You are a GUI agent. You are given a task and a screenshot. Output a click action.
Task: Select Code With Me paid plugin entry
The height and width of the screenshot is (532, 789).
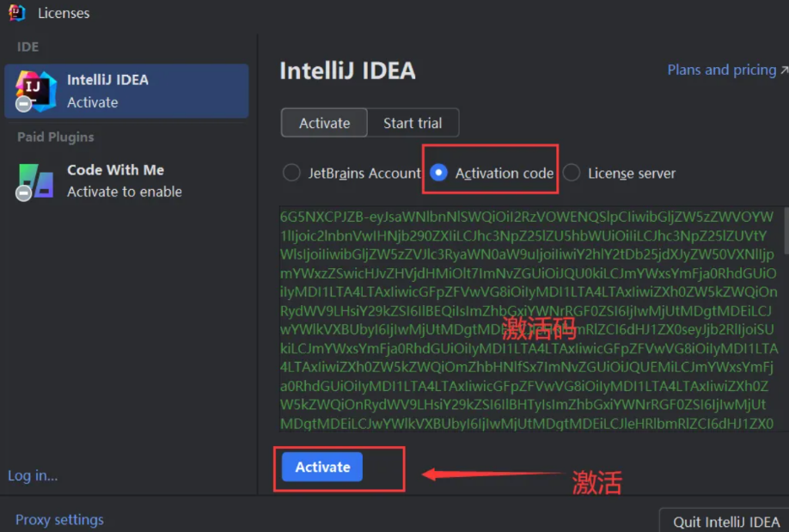(126, 180)
